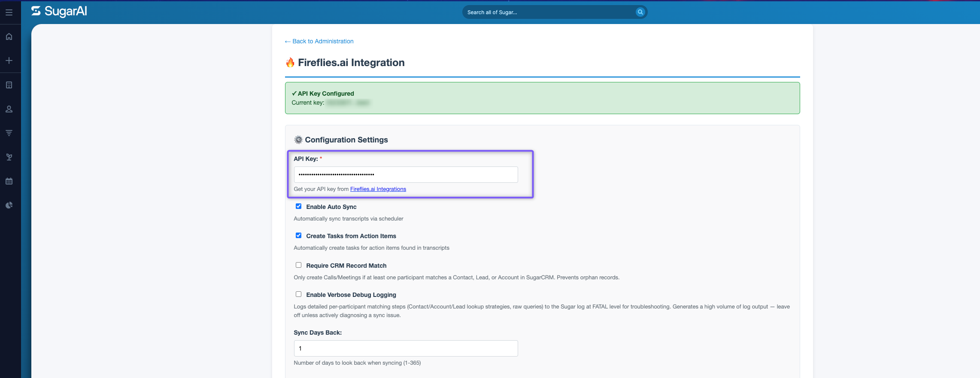Open the Leads plant icon in sidebar
Screen dimensions: 980x378
coord(9,157)
